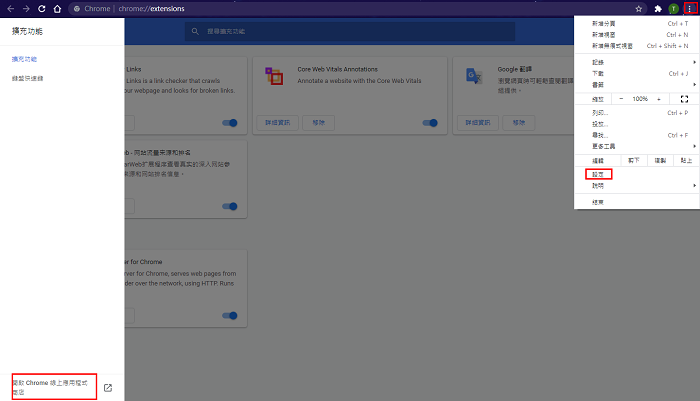Choose new window (Ctrl + N)
The image size is (700, 401).
coord(637,34)
